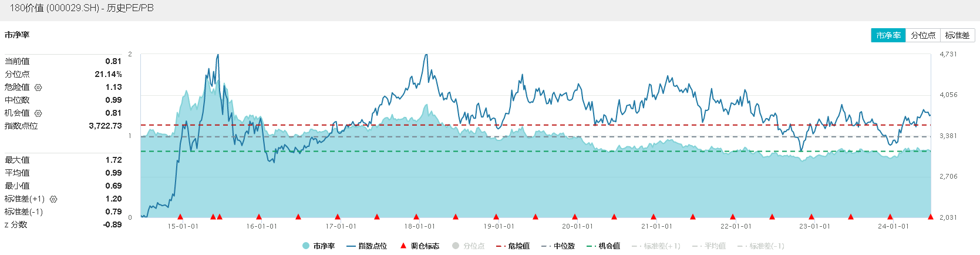Click the rebalance marker triangle near 24-01-01
This screenshot has width=980, height=255.
point(890,217)
